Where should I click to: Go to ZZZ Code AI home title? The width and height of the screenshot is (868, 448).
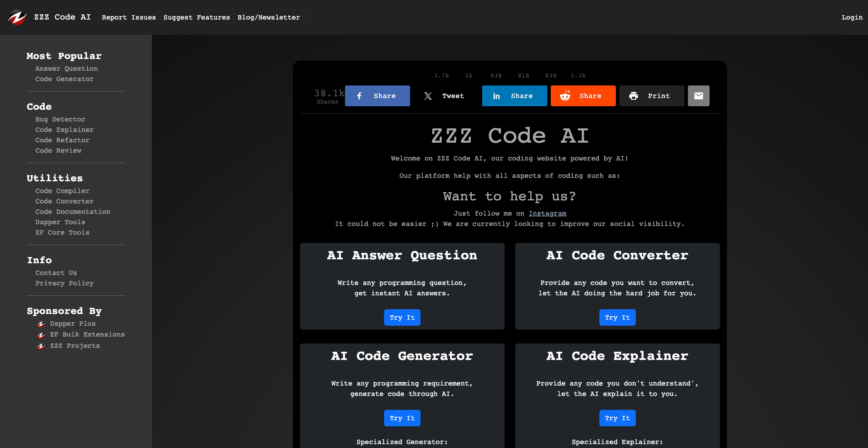62,17
